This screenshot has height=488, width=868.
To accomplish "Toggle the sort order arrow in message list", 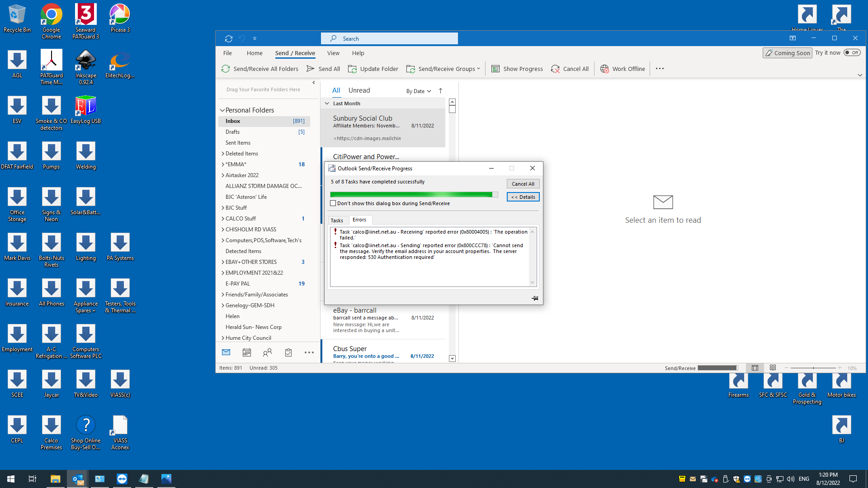I will (x=440, y=91).
